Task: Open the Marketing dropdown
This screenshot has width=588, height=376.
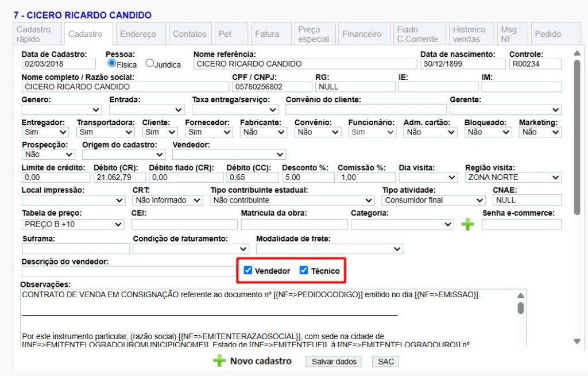Action: tap(540, 132)
